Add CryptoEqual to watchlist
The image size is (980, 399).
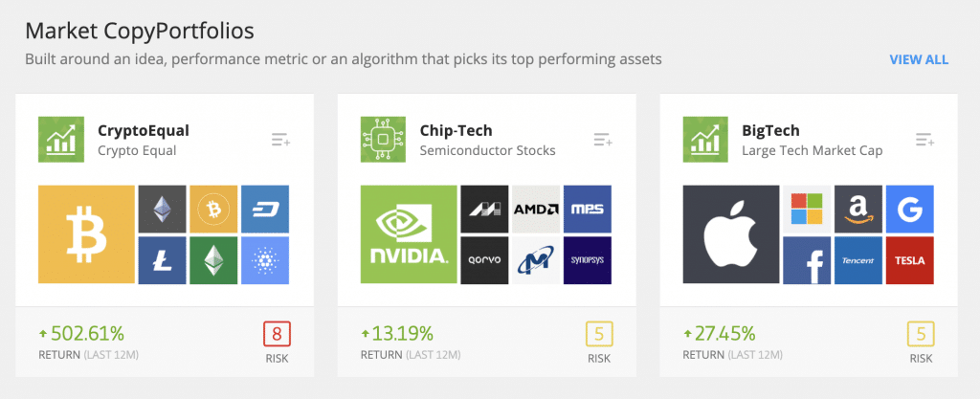point(280,140)
